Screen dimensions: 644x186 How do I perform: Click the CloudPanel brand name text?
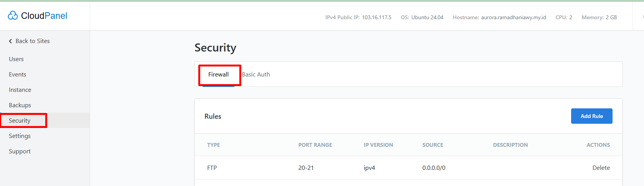(44, 16)
